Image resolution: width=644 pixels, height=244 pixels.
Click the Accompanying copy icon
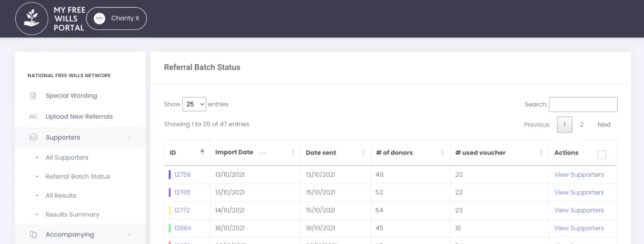click(33, 235)
